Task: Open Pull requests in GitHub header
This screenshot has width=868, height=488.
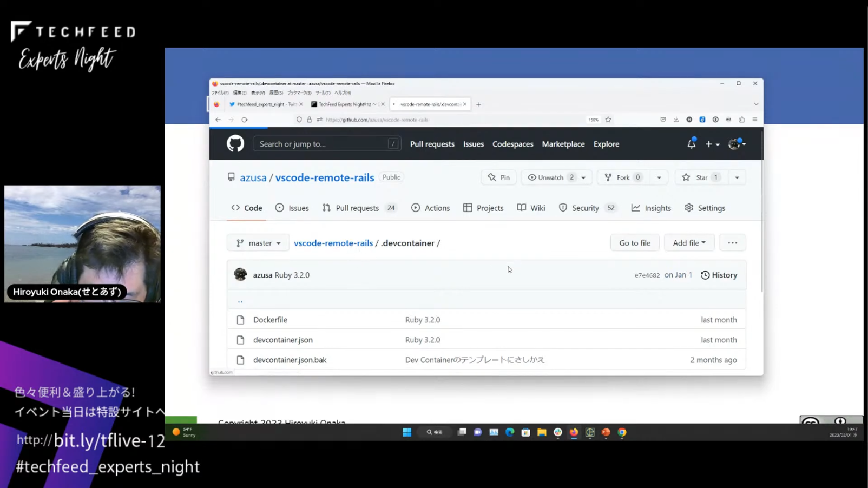Action: [x=432, y=144]
